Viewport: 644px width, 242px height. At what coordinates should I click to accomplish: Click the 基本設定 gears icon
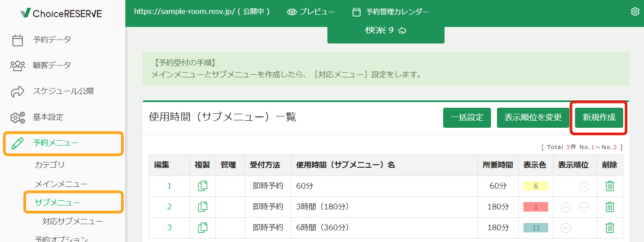tap(17, 117)
